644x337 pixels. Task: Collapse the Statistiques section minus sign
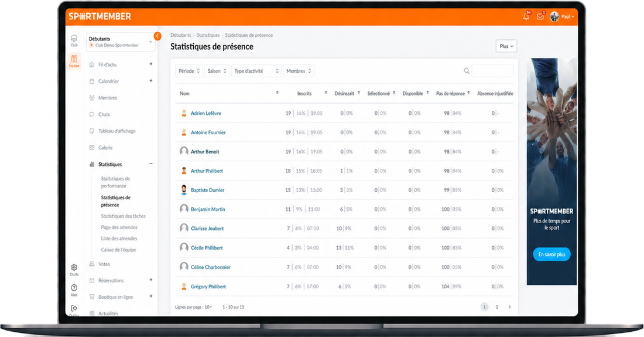[x=150, y=164]
